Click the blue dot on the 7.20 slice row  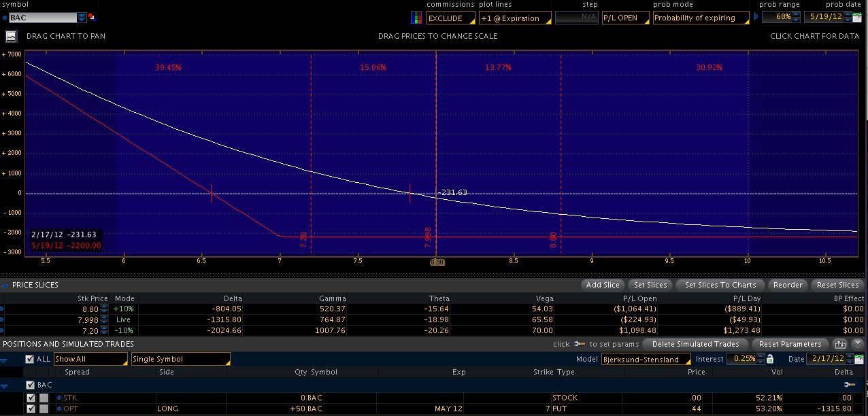point(3,330)
